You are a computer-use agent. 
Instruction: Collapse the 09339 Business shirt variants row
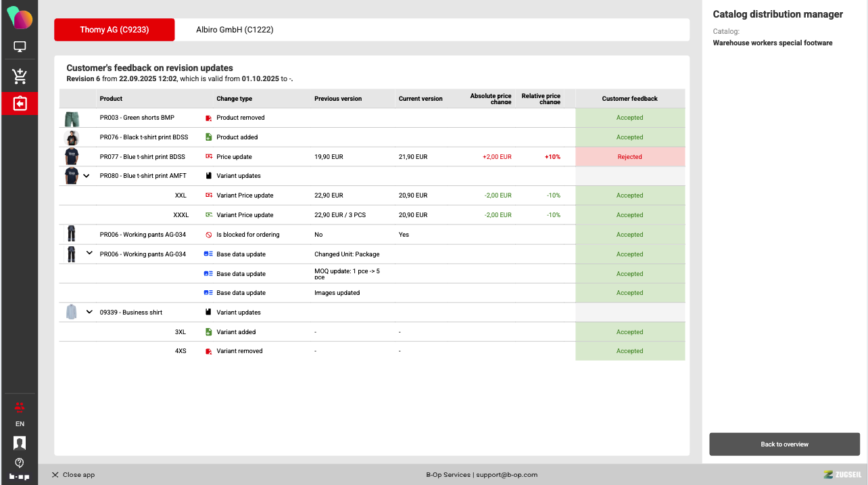point(89,313)
